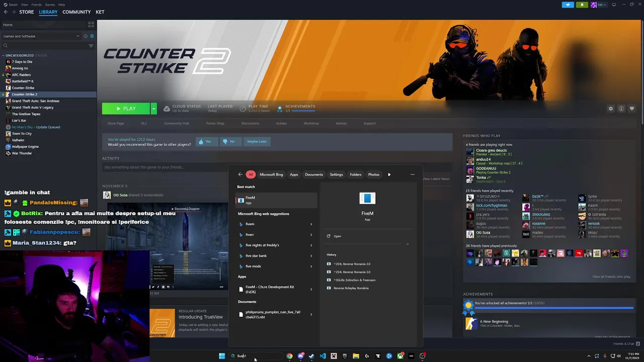Select Wallpaper Engine in library
The width and height of the screenshot is (644, 362).
(25, 146)
